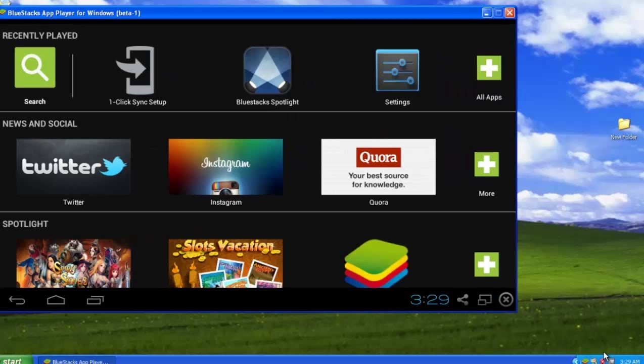Click the Instagram label text
The image size is (644, 364).
click(226, 202)
